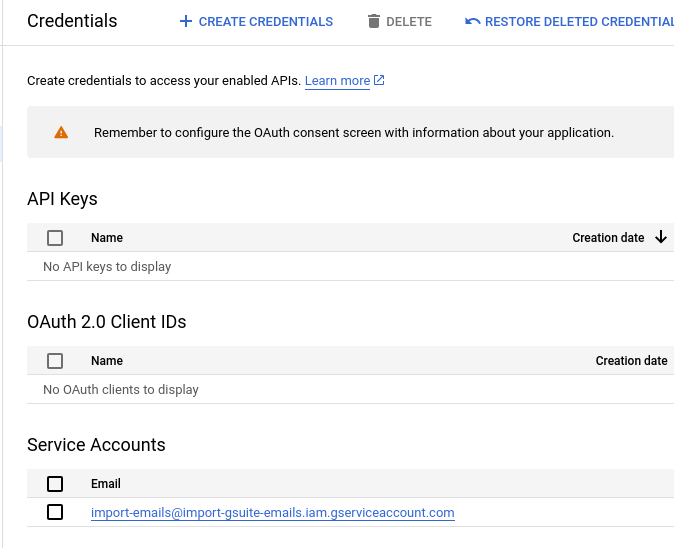Image resolution: width=674 pixels, height=548 pixels.
Task: Click RESTORE DELETED CREDENTIALS text
Action: [x=578, y=21]
